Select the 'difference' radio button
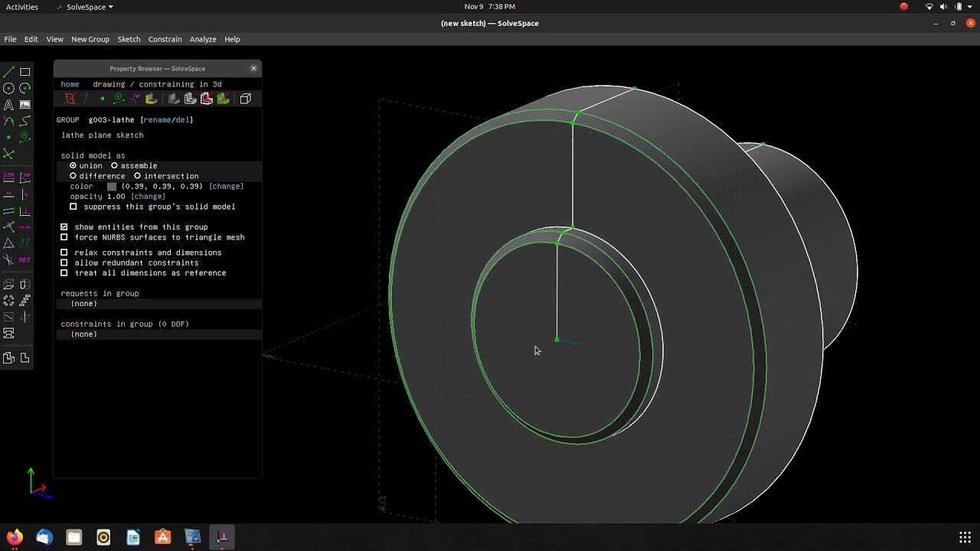The width and height of the screenshot is (980, 551). 73,176
